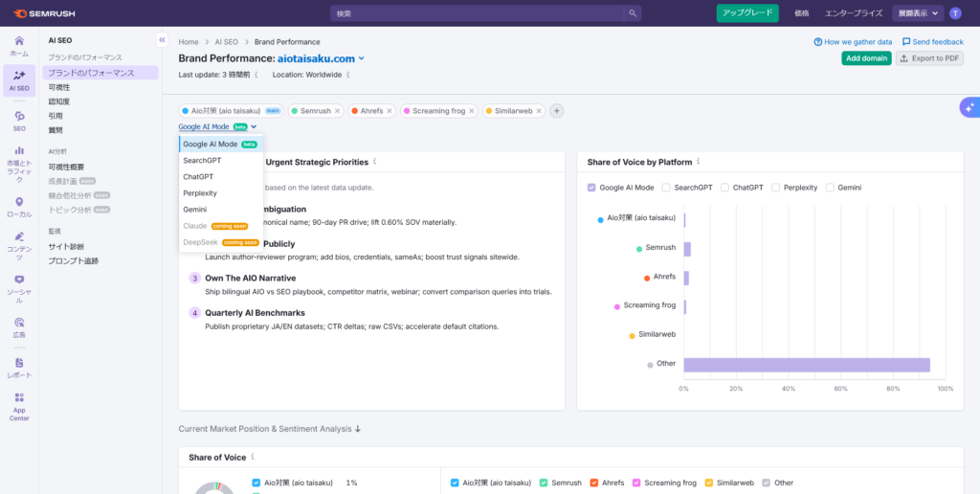The width and height of the screenshot is (980, 494).
Task: Click the purple AI sparkle assistant button
Action: 969,107
